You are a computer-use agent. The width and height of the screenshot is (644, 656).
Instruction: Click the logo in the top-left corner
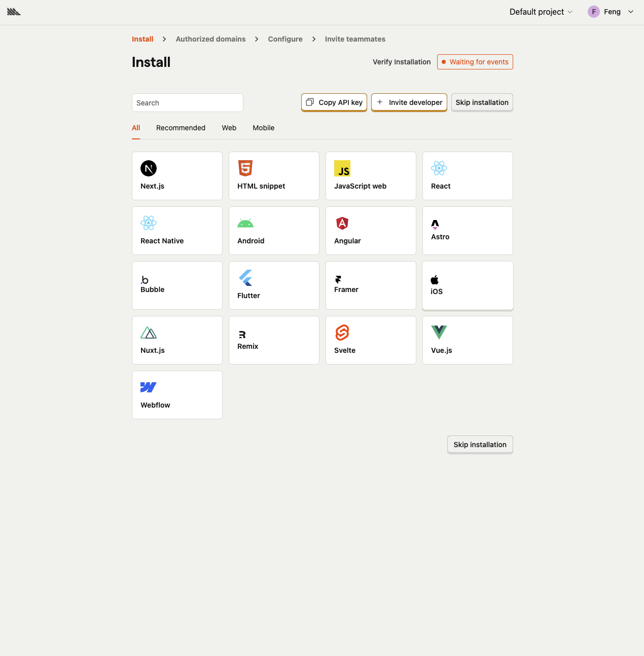point(14,12)
